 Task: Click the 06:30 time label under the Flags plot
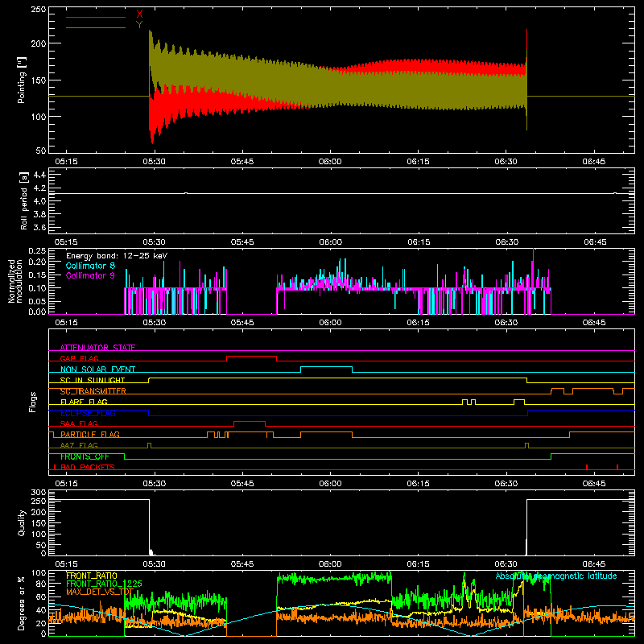point(506,484)
